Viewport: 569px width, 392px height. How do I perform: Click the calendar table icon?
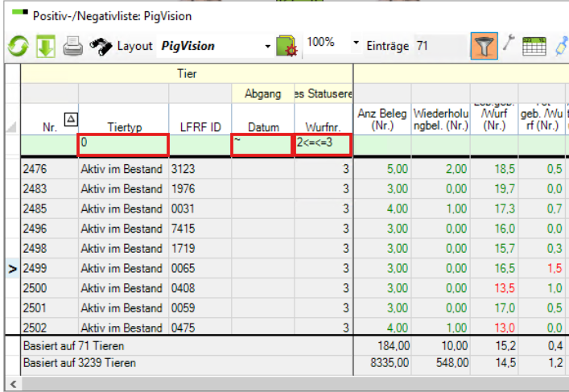pyautogui.click(x=534, y=47)
